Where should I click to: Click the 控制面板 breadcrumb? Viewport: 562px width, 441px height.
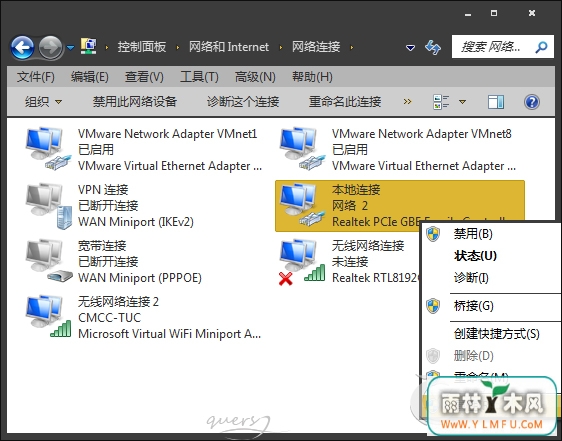pyautogui.click(x=142, y=47)
